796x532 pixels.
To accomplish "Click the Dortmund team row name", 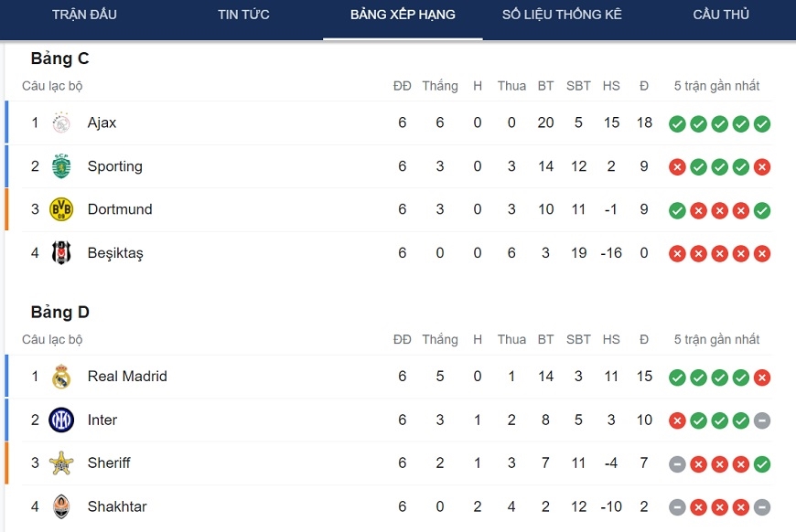I will pos(120,209).
